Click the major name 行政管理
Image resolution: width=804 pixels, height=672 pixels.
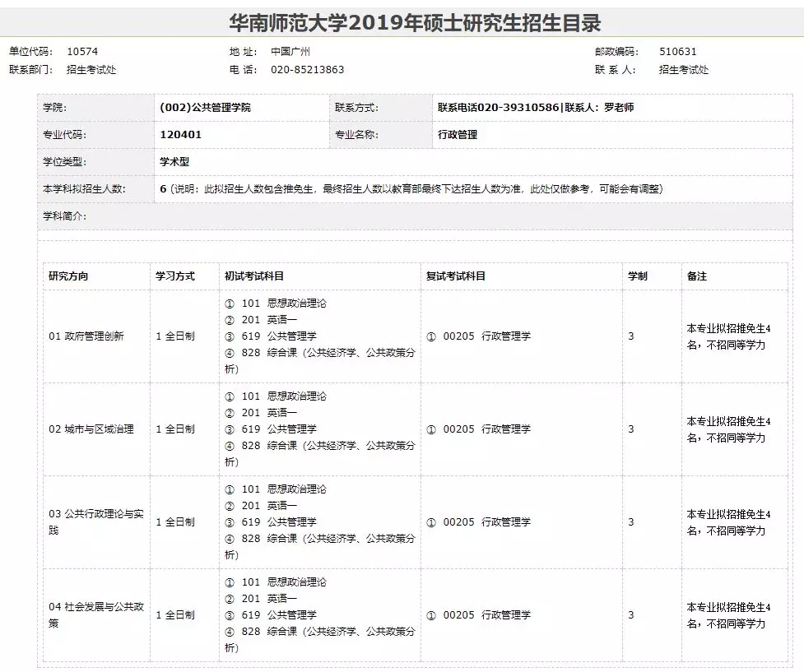coord(458,135)
